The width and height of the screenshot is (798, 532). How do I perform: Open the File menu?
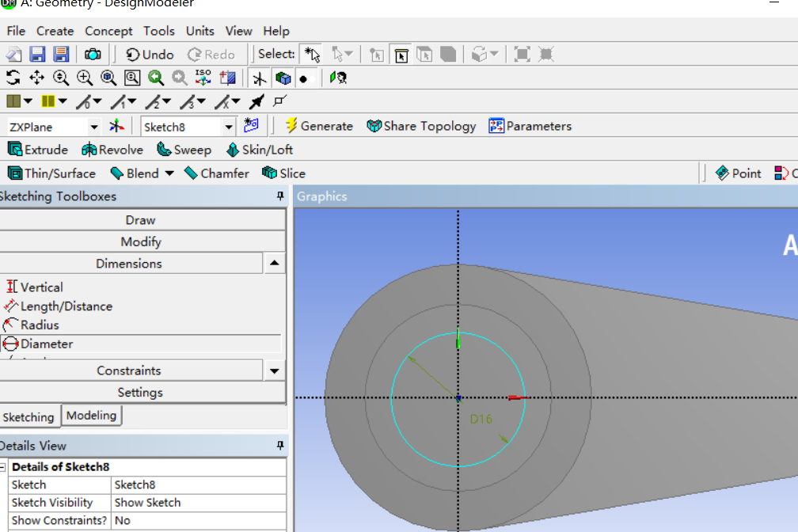point(16,31)
